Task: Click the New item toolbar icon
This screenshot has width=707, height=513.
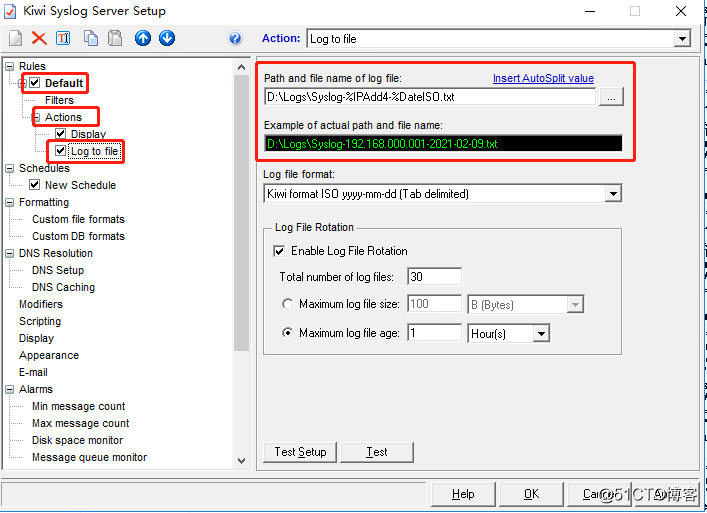Action: click(x=15, y=38)
